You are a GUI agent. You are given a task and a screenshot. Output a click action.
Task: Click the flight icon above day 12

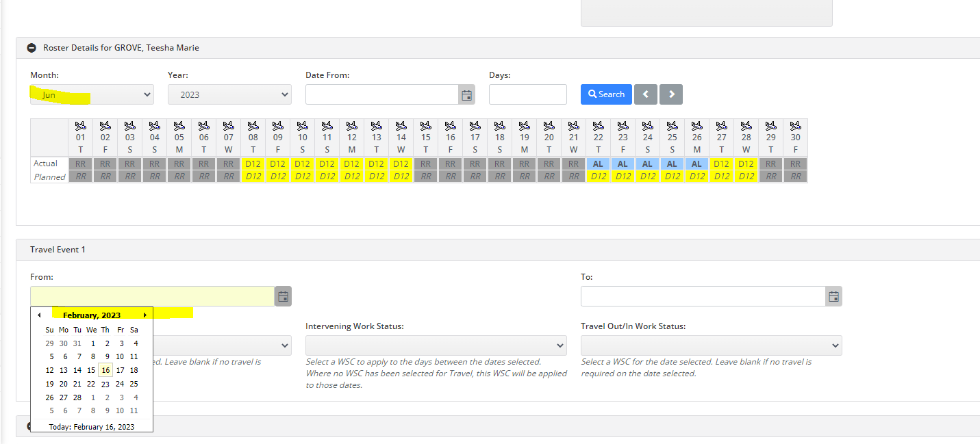(352, 126)
